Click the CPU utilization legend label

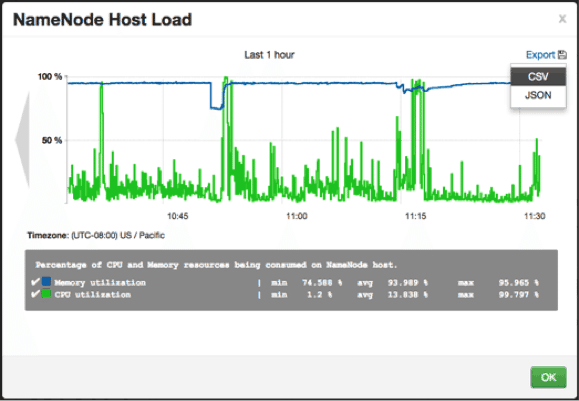pyautogui.click(x=93, y=294)
